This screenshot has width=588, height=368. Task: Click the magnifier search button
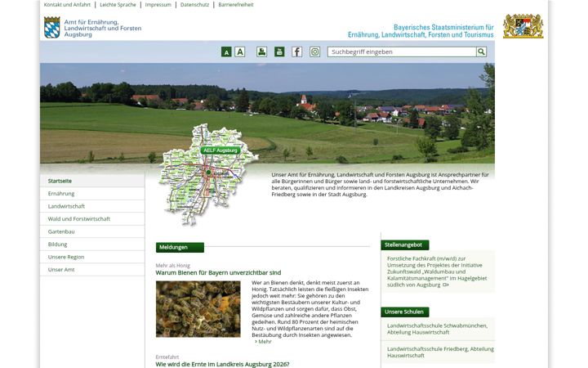point(482,52)
